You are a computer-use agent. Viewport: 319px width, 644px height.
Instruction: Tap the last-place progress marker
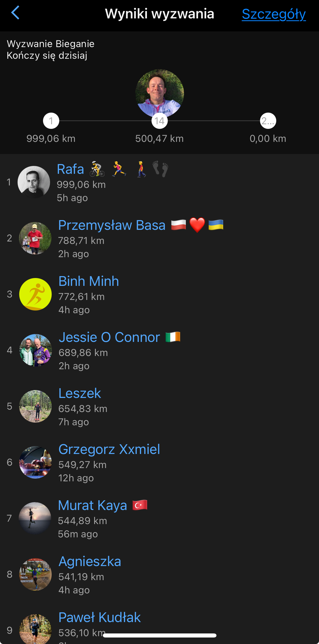tap(268, 121)
